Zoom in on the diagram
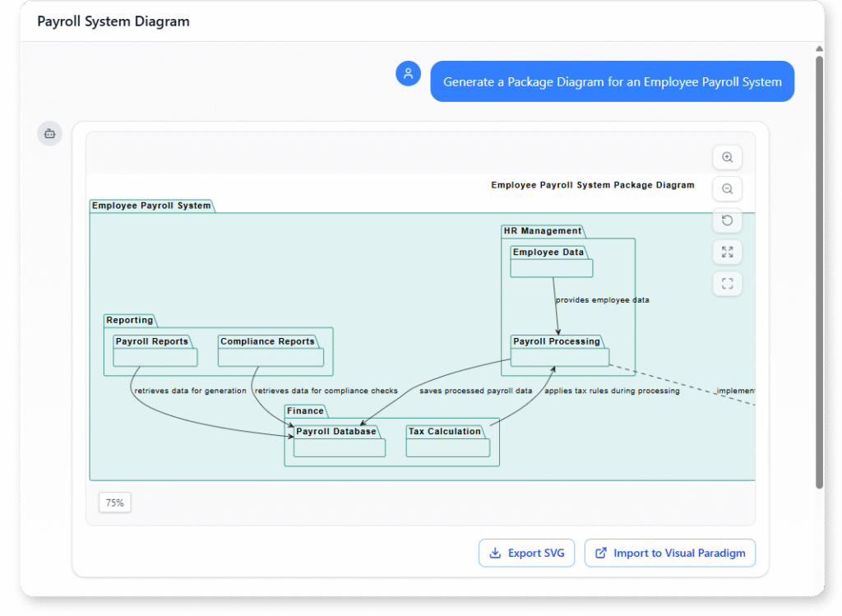The width and height of the screenshot is (842, 616). pyautogui.click(x=727, y=157)
